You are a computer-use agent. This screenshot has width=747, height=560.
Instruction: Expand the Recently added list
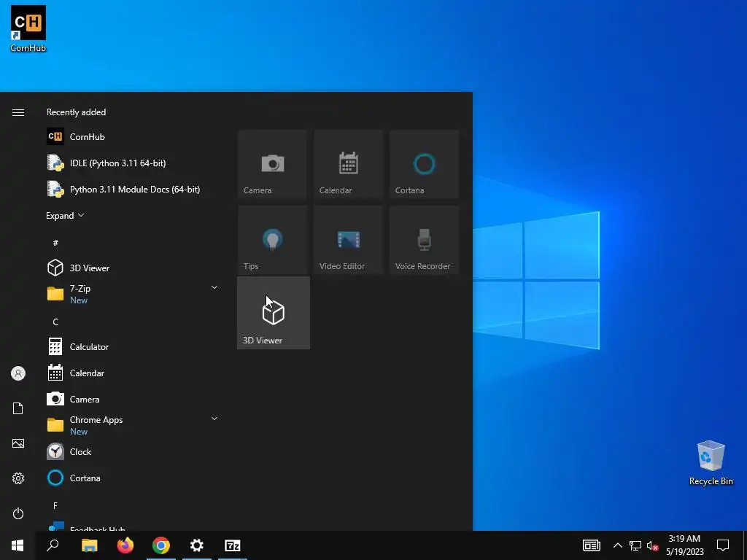pos(65,215)
